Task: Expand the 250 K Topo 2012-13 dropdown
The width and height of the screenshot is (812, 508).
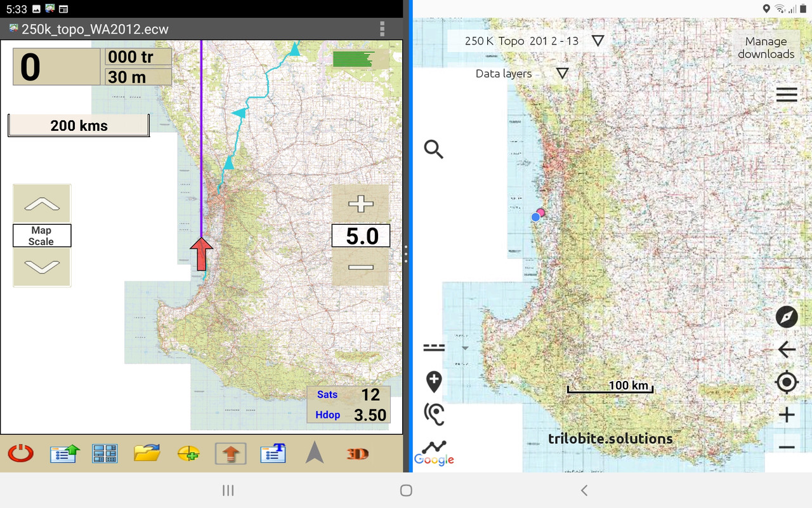Action: (x=597, y=40)
